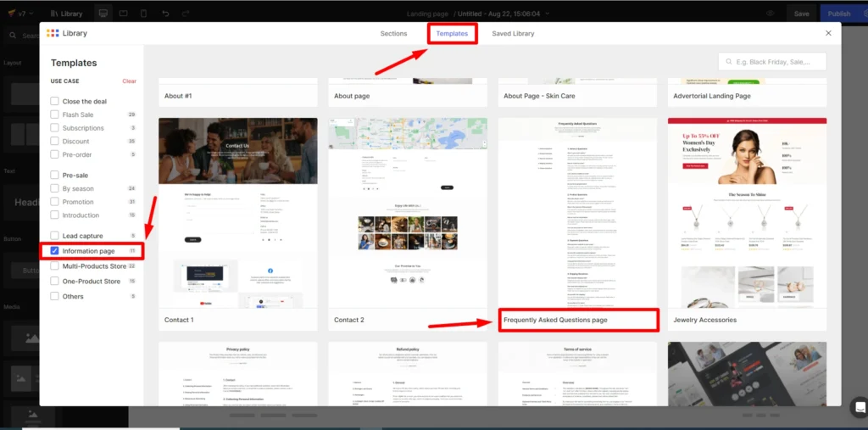
Task: Open the Terms of service template thumbnail
Action: [577, 373]
